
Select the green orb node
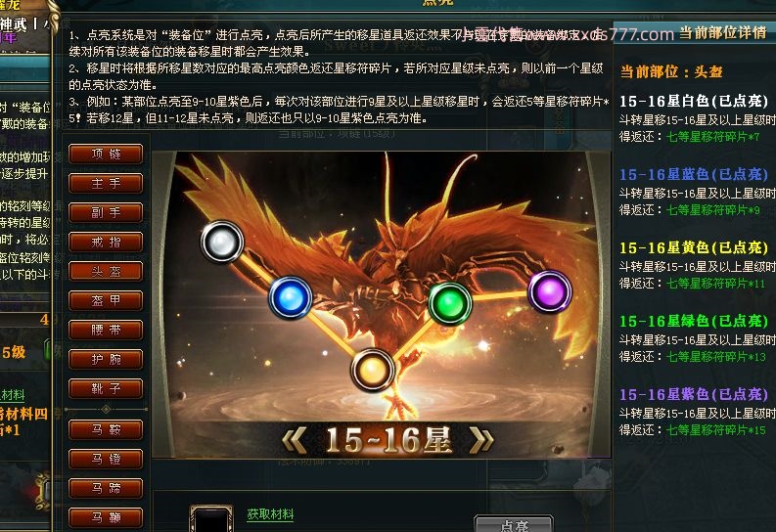pyautogui.click(x=450, y=303)
